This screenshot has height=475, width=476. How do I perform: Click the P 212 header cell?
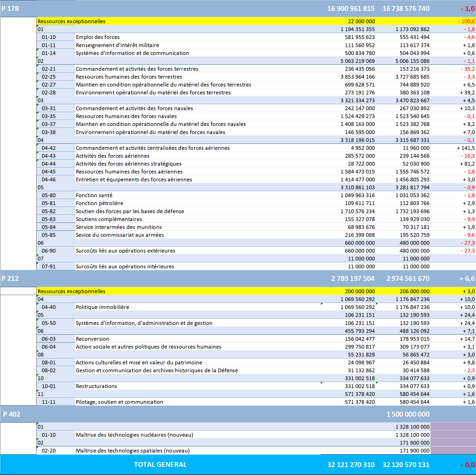[x=10, y=278]
